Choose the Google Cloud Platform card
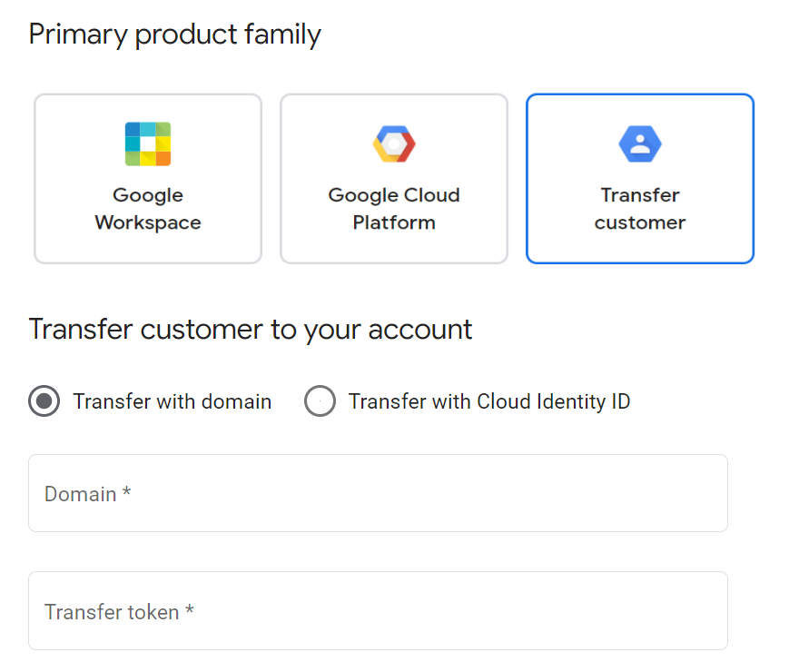The height and width of the screenshot is (672, 789). (393, 178)
